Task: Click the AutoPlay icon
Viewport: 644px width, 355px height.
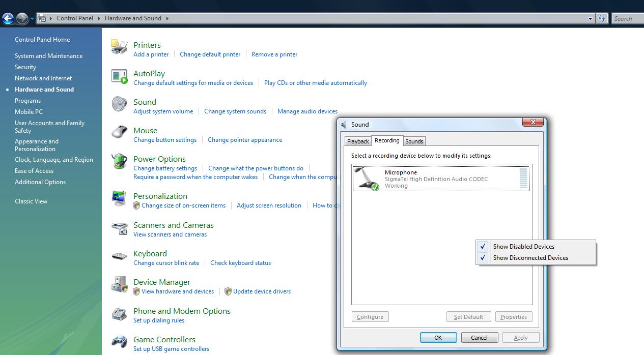Action: [x=119, y=76]
